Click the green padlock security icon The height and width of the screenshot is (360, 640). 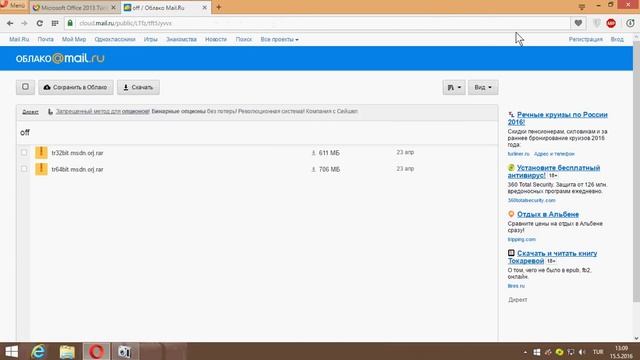[x=70, y=23]
